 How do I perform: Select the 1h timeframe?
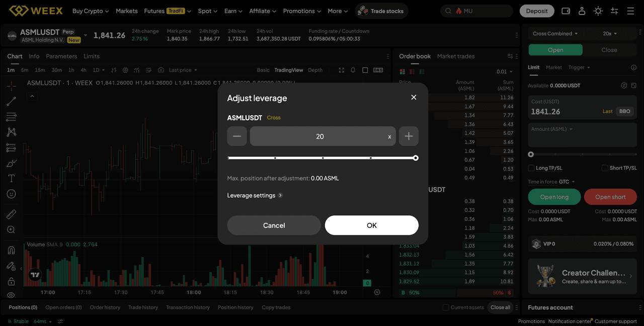(x=71, y=70)
